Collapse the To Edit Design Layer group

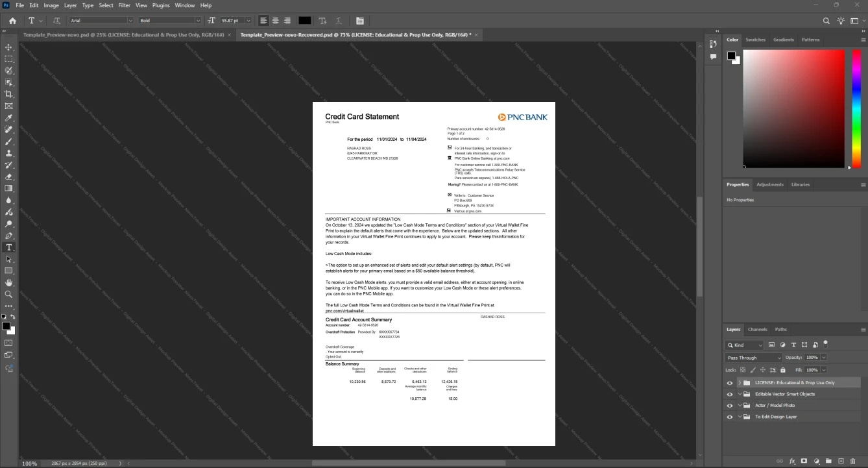[x=739, y=417]
